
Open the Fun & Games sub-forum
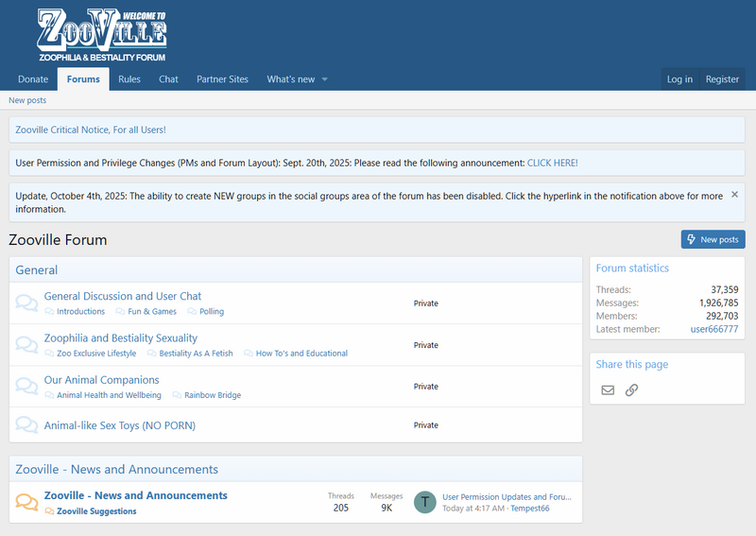click(x=152, y=312)
